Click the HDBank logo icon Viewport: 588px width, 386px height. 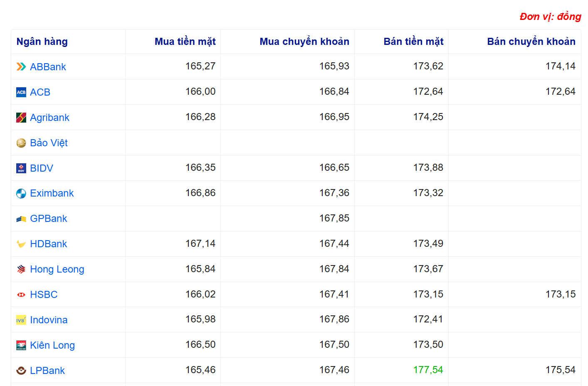[x=21, y=244]
